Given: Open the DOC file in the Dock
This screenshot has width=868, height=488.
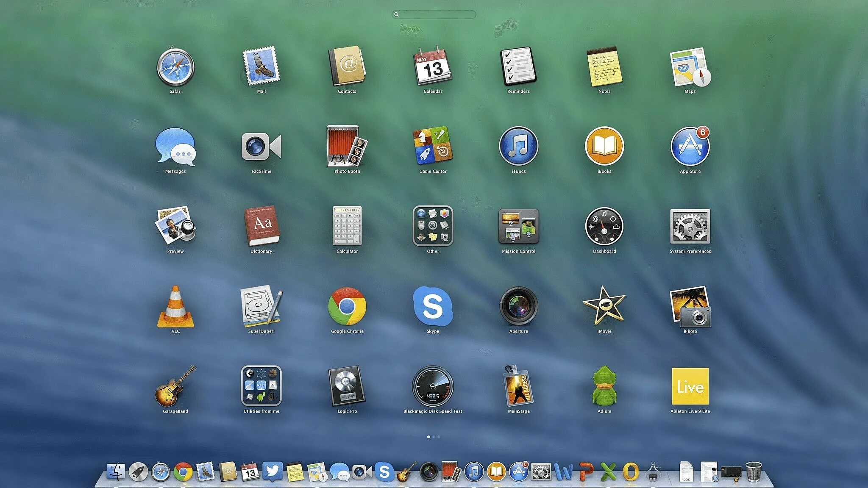Looking at the screenshot, I should (x=686, y=471).
